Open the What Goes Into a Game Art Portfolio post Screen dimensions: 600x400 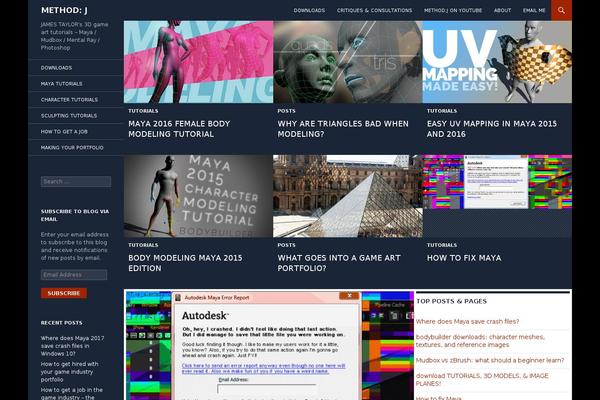pos(339,263)
